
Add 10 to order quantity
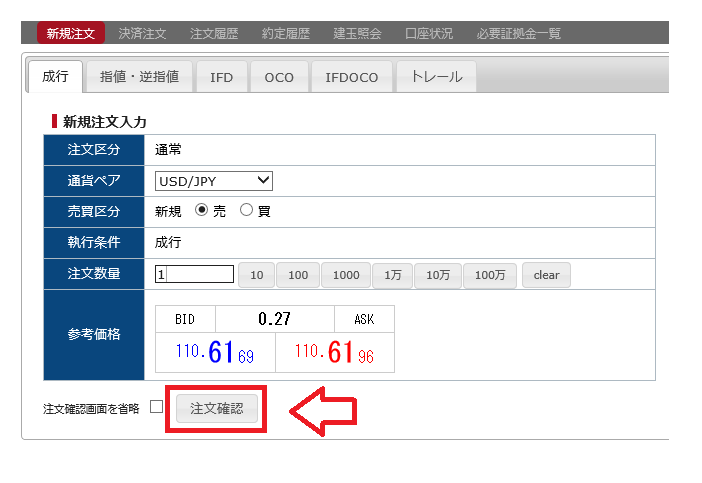click(x=256, y=275)
